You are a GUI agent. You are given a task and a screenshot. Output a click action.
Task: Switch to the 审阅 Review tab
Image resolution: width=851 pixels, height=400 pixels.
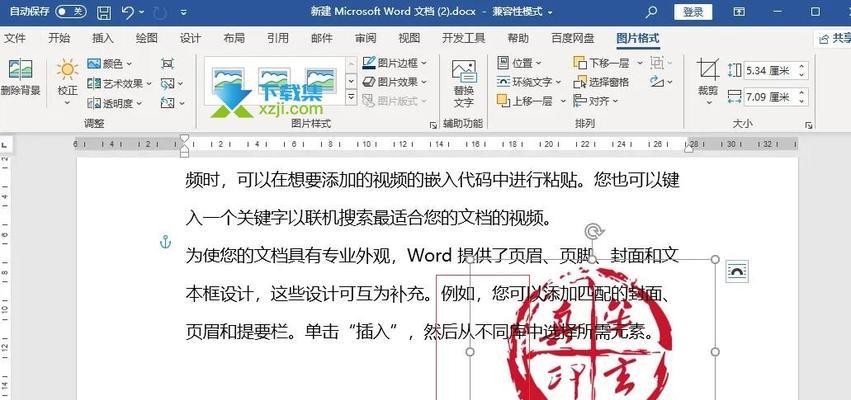coord(365,38)
